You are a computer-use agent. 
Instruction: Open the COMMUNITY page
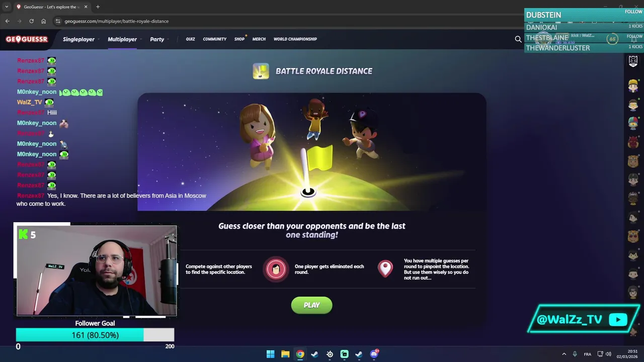(x=215, y=39)
